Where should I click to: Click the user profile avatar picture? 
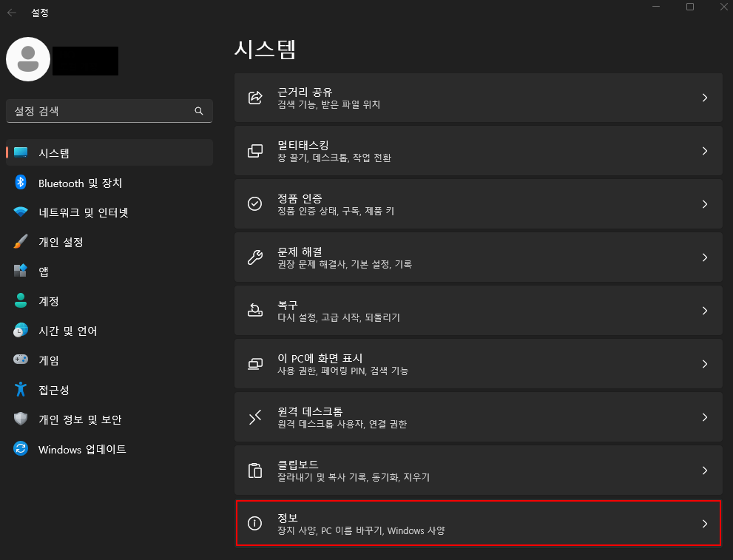pyautogui.click(x=28, y=59)
